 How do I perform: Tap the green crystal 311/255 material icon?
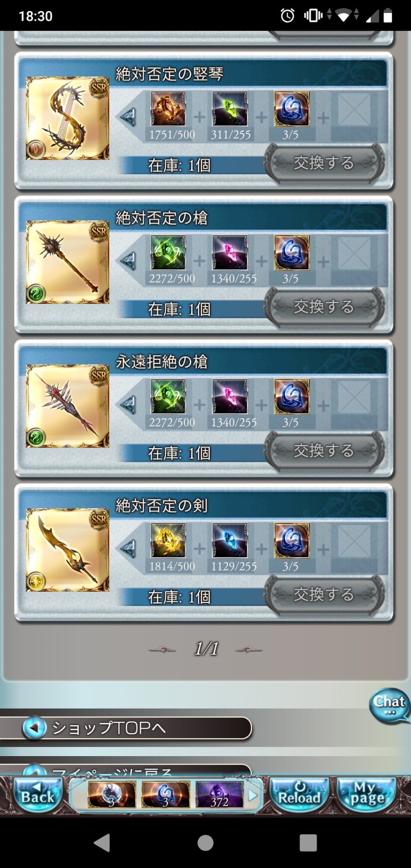(x=230, y=109)
